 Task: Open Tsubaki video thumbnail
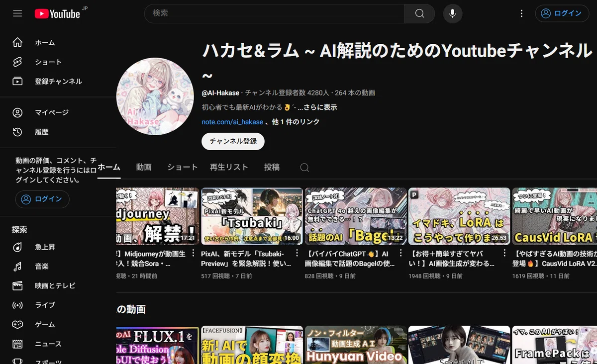click(252, 216)
